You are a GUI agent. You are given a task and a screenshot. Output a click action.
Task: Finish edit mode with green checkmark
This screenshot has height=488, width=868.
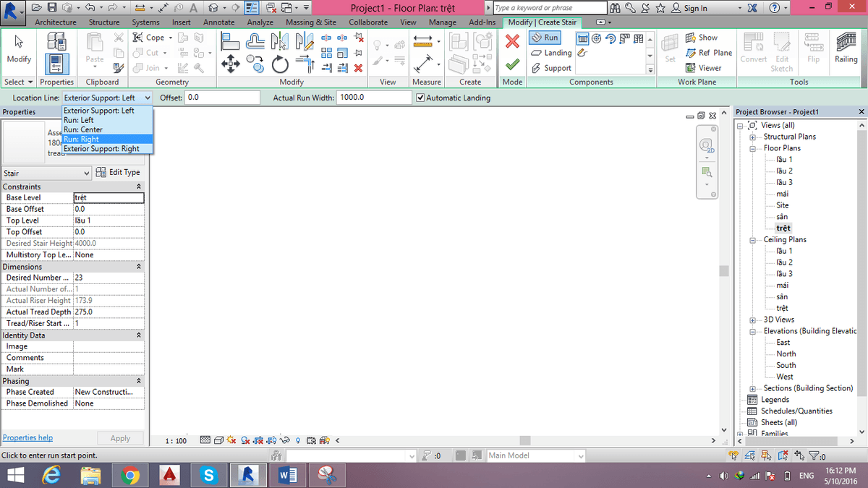click(x=512, y=64)
